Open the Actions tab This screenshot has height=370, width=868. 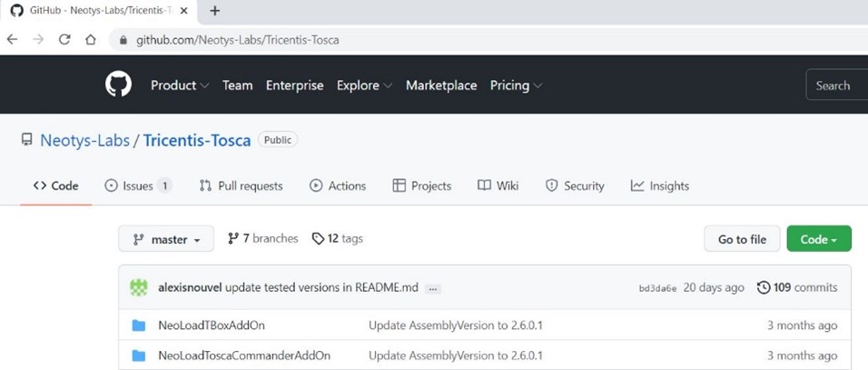(x=338, y=186)
